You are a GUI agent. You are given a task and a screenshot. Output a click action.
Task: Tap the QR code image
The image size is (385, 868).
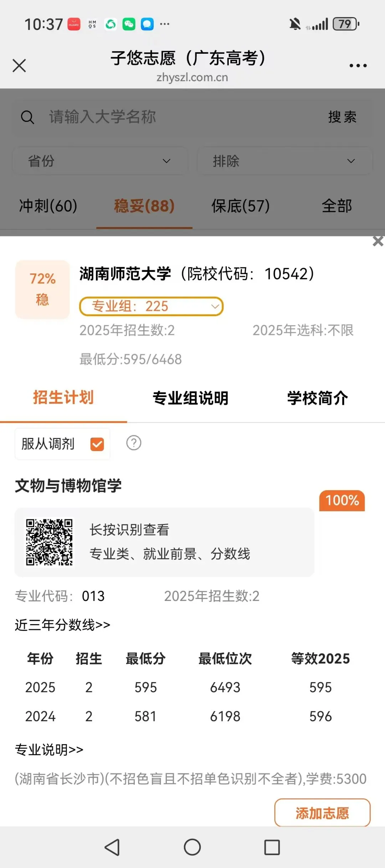(49, 542)
